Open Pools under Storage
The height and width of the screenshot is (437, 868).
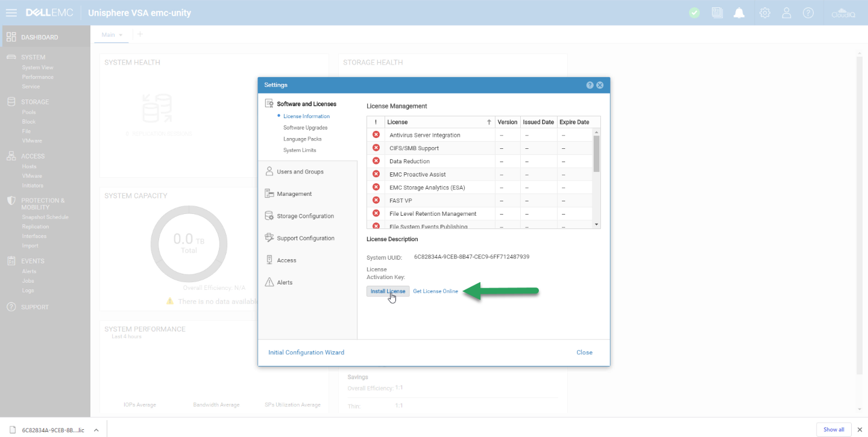coord(29,112)
